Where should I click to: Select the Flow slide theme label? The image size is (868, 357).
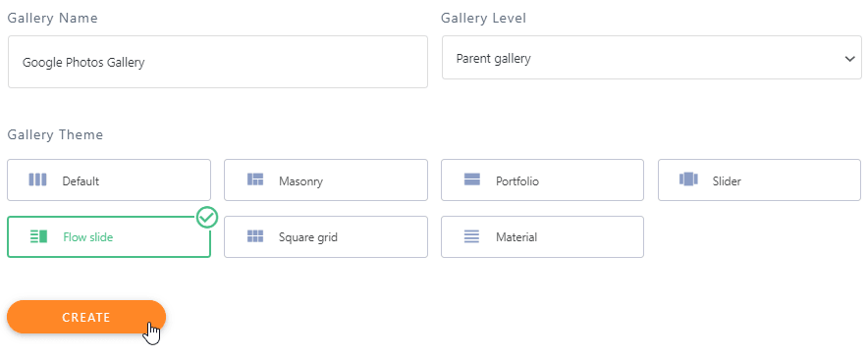[88, 237]
